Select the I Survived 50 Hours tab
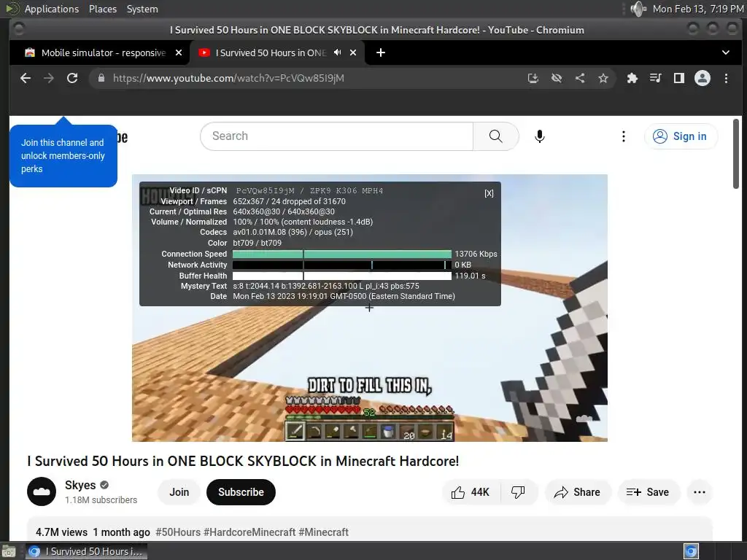This screenshot has height=560, width=747. coord(271,52)
